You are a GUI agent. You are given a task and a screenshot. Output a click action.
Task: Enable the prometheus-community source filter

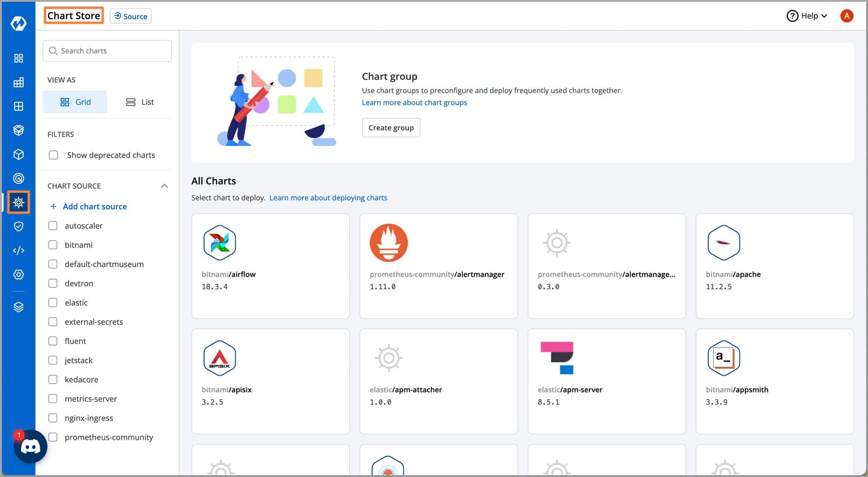(53, 437)
